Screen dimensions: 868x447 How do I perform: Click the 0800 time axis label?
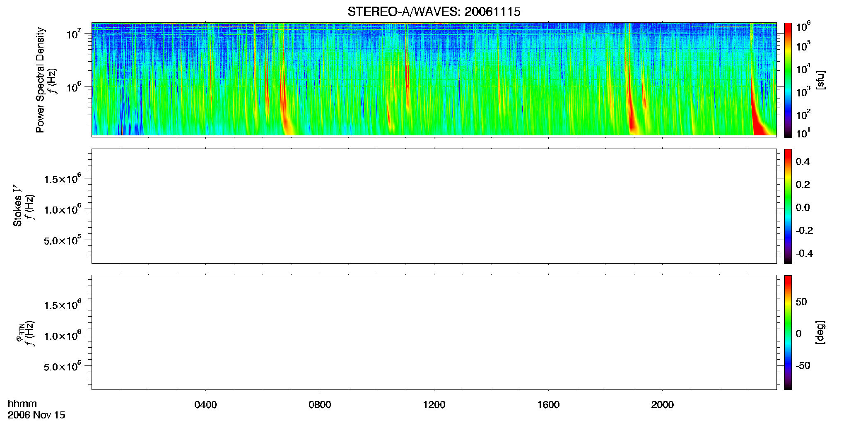coord(320,405)
